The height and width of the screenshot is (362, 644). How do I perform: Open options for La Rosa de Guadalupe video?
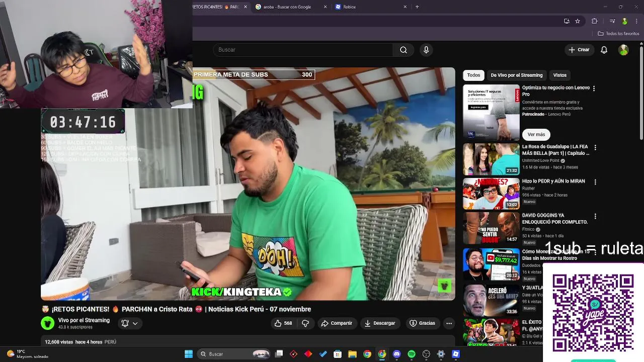coord(595,148)
